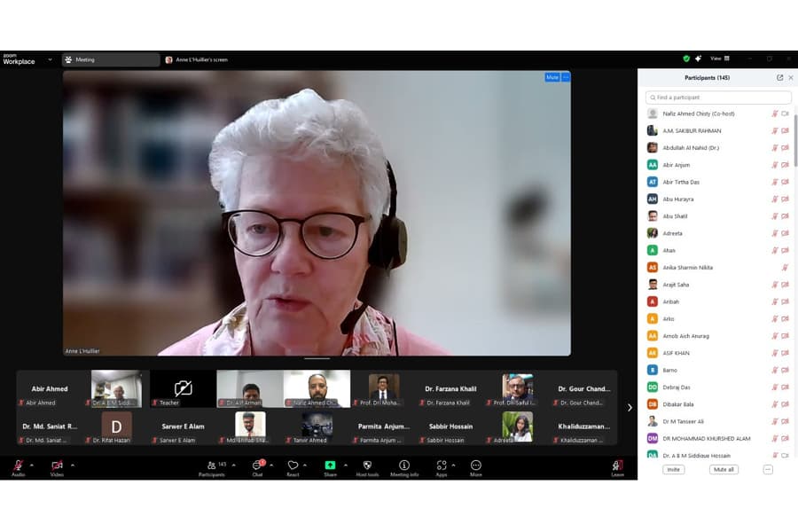Click the React heart icon
The width and height of the screenshot is (798, 532).
tap(293, 465)
